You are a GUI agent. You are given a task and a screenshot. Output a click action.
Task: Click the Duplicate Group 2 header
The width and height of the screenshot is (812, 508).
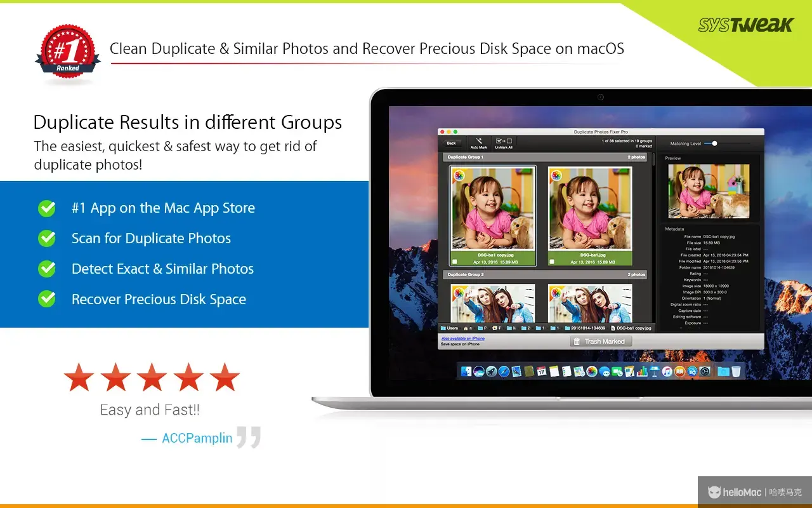point(545,274)
